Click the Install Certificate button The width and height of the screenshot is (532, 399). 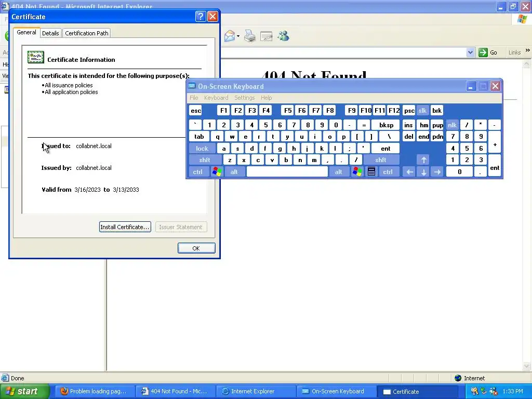tap(125, 227)
